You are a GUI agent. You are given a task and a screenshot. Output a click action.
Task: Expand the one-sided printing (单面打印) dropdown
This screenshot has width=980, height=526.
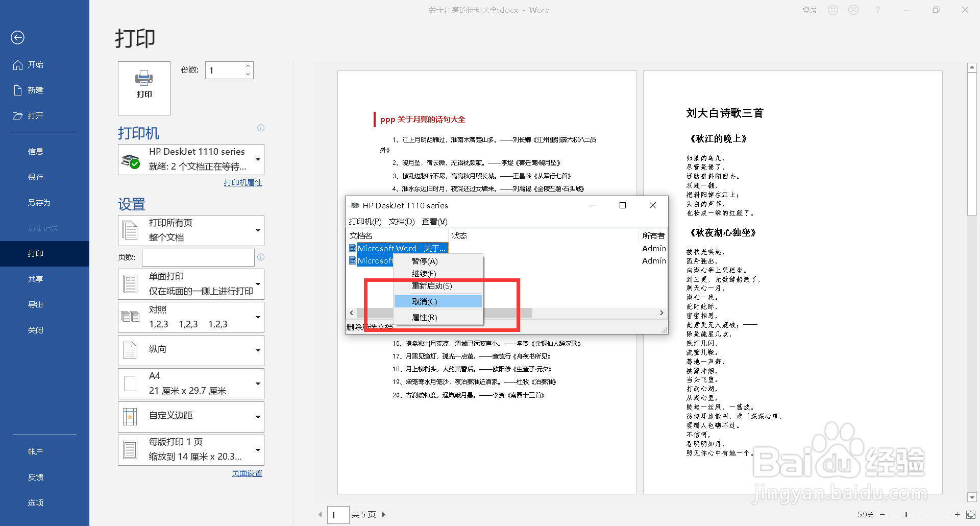191,284
